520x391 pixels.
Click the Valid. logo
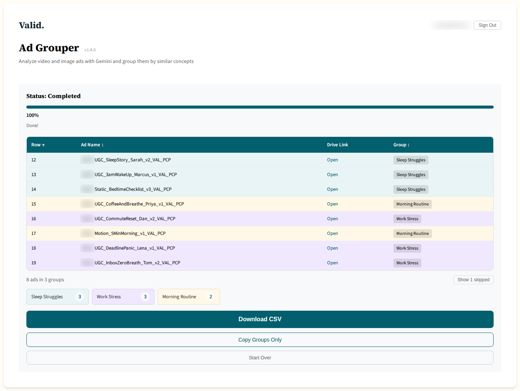(31, 25)
